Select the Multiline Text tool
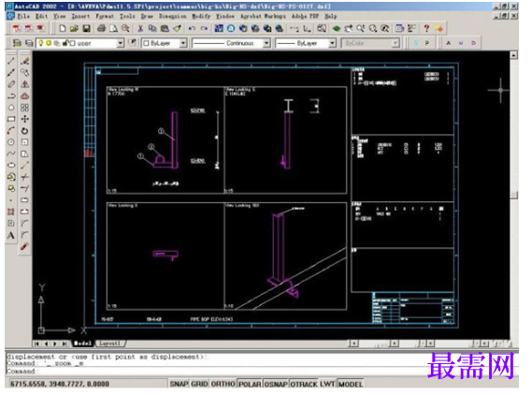Image resolution: width=532 pixels, height=395 pixels. point(11,235)
